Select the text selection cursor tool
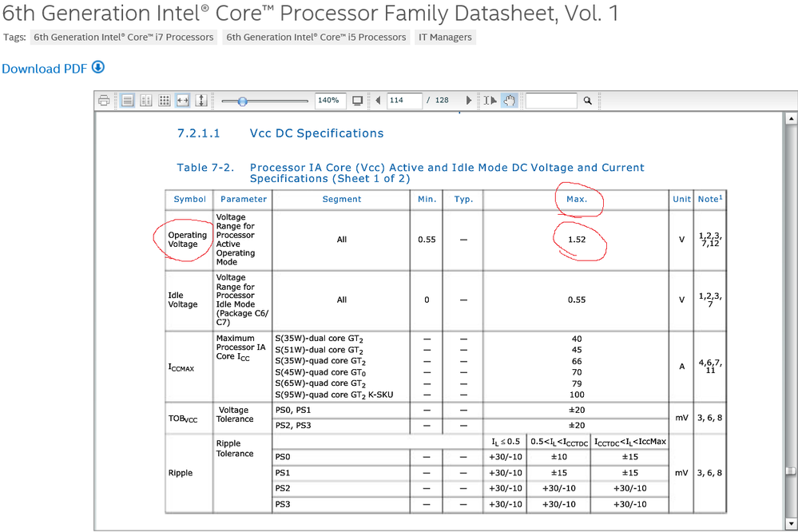Screen dimensions: 798x532 click(x=490, y=101)
